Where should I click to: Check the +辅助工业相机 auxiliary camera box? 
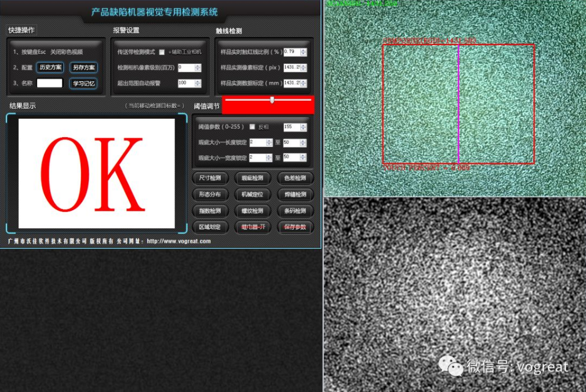162,53
